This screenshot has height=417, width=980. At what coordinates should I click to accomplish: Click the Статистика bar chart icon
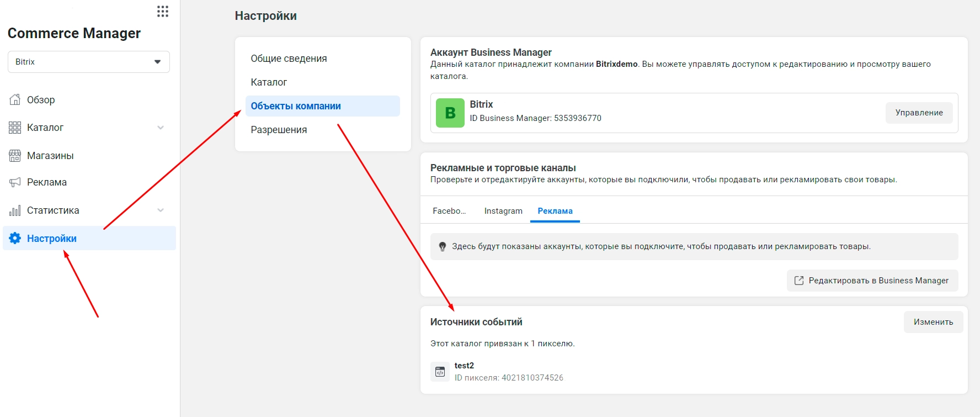pos(15,210)
